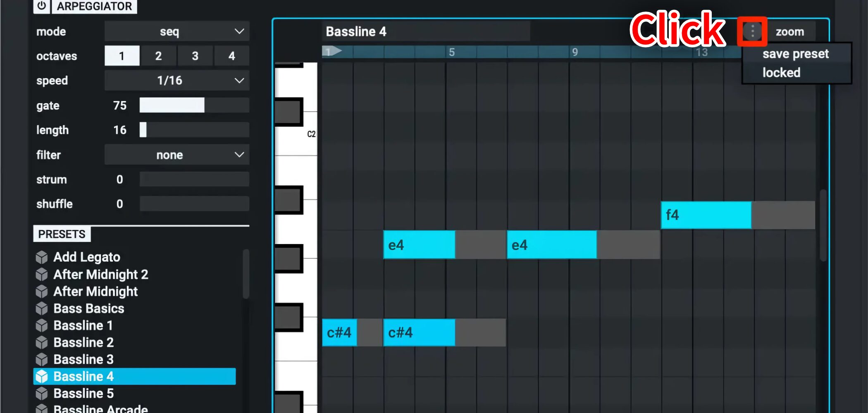This screenshot has width=868, height=413.
Task: Click the shuffle slider bar
Action: point(194,204)
